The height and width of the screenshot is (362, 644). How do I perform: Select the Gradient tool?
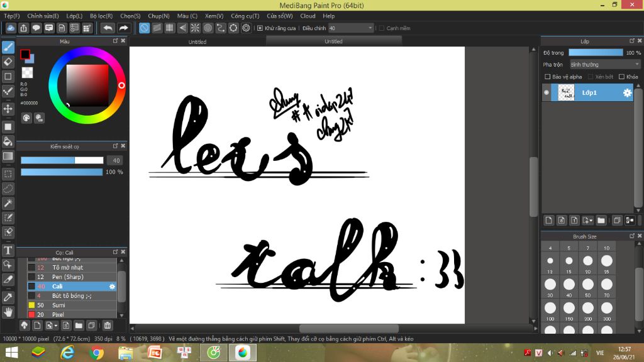8,156
